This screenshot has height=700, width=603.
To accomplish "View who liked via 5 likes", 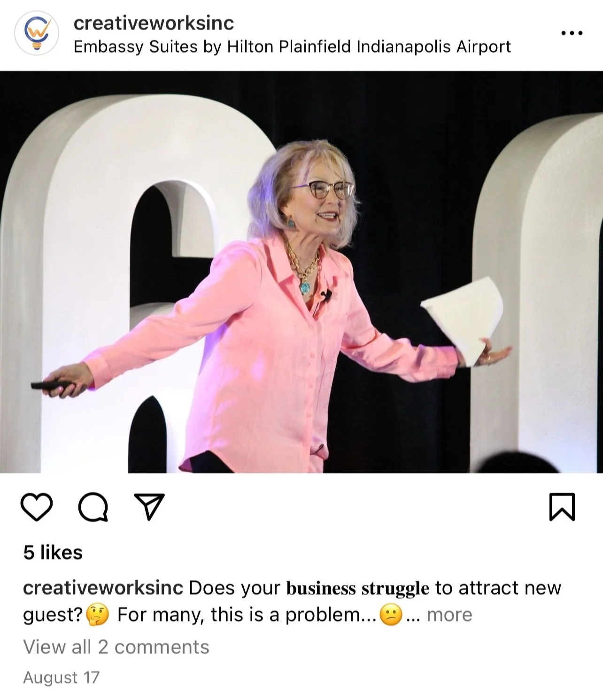I will click(x=53, y=552).
